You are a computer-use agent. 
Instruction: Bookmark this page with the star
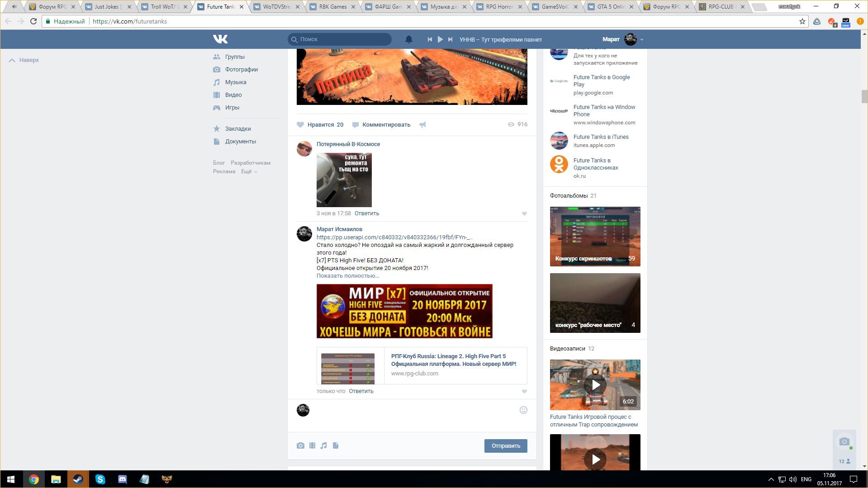[802, 21]
